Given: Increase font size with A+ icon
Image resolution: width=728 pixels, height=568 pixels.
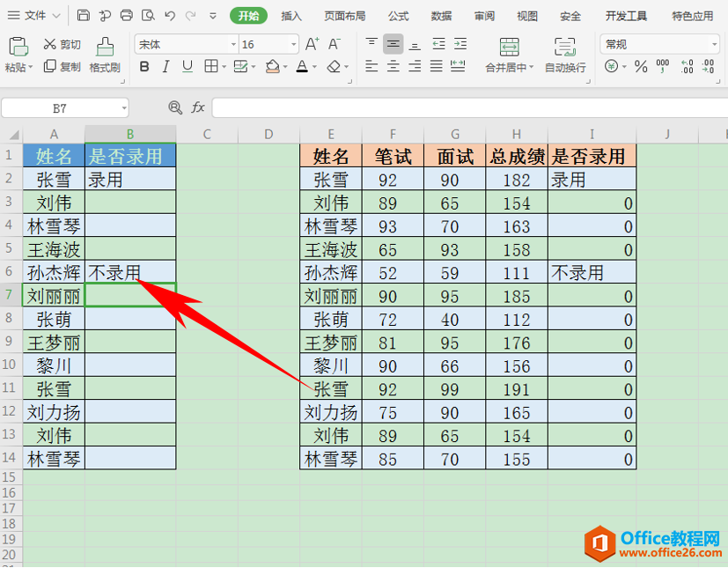Looking at the screenshot, I should coord(312,44).
